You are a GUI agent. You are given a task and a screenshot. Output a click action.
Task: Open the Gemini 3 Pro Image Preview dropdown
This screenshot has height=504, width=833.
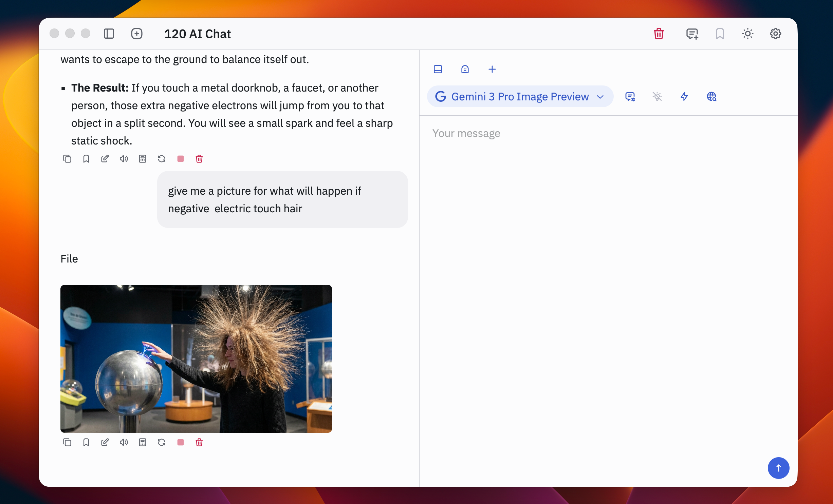[x=519, y=97]
